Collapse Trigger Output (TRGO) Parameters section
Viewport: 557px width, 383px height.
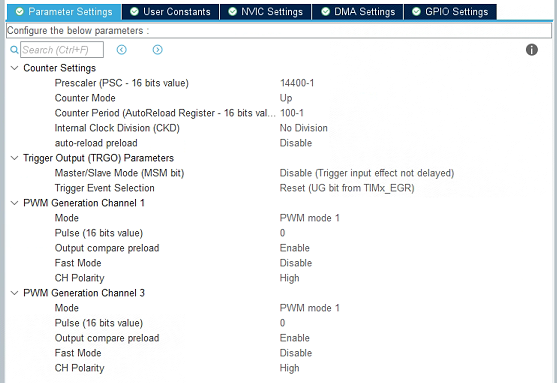[15, 158]
